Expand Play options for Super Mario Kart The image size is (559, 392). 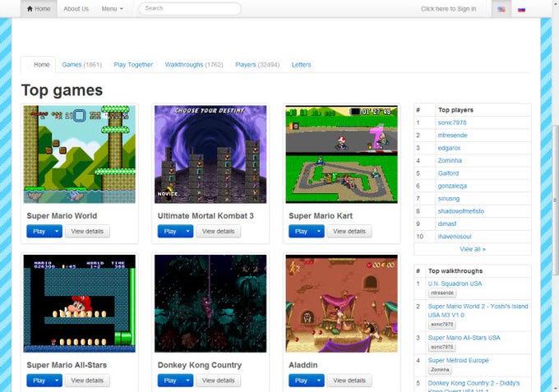(319, 231)
